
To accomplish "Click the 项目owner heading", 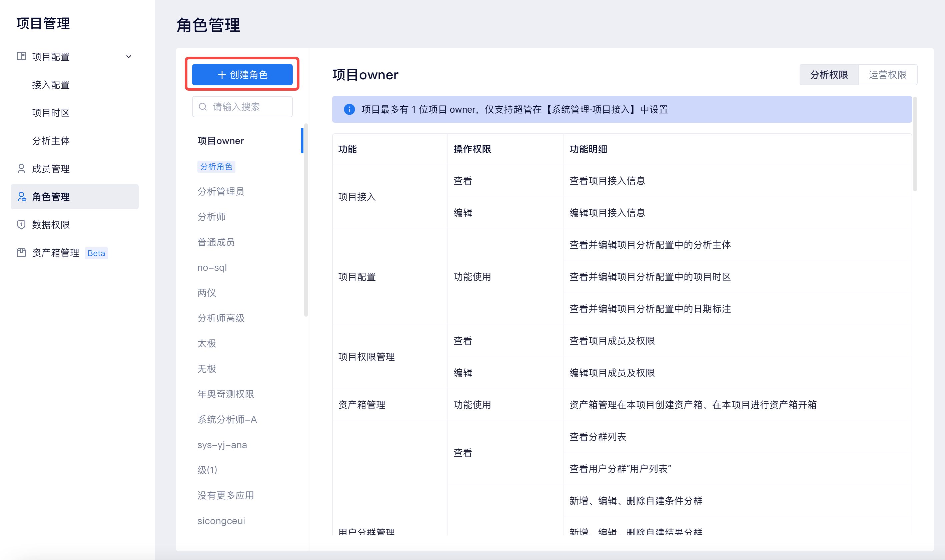I will coord(365,75).
